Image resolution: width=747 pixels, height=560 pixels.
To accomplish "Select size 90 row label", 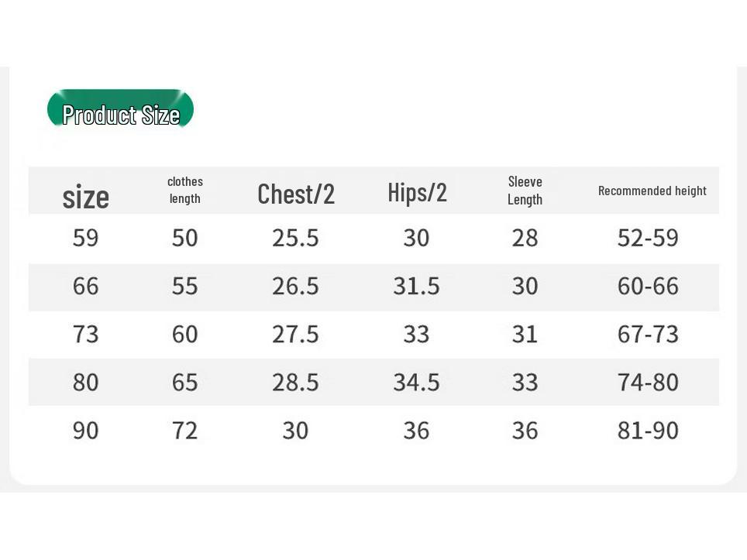I will point(86,430).
